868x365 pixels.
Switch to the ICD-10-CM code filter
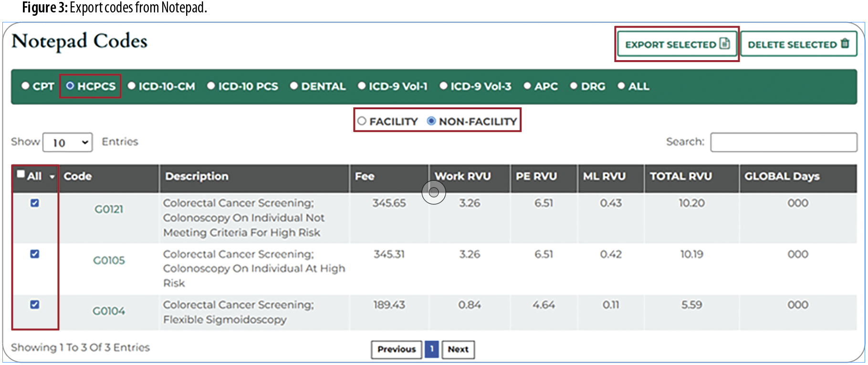tap(132, 86)
